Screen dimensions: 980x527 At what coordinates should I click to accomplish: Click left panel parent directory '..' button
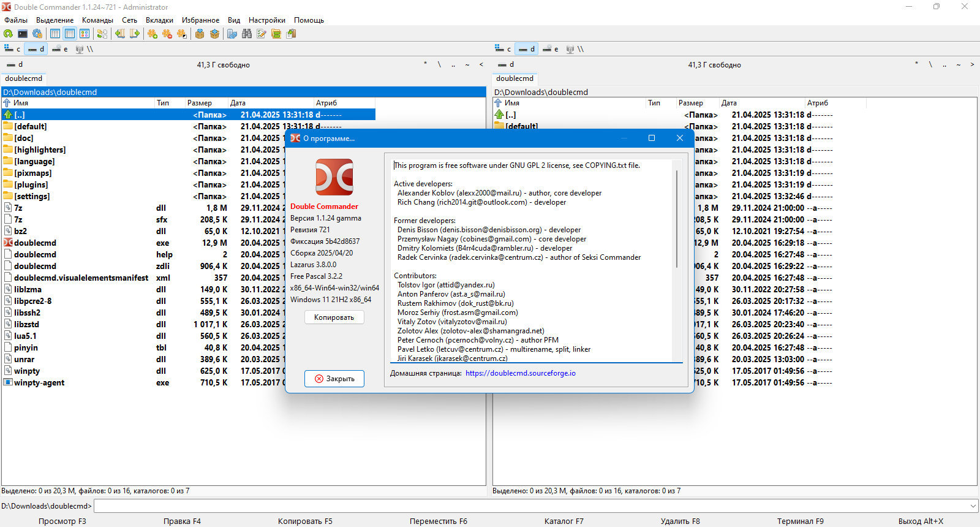click(x=453, y=64)
